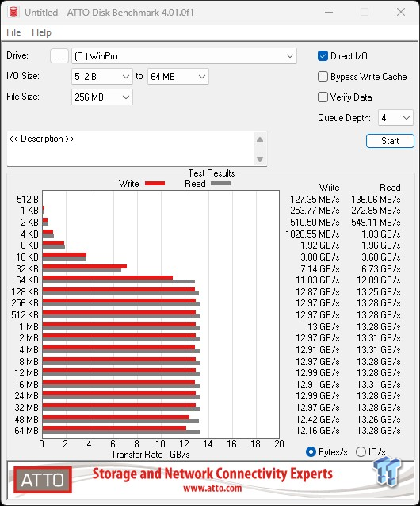The width and height of the screenshot is (420, 506).
Task: Click the description scroll down arrow
Action: coord(260,159)
